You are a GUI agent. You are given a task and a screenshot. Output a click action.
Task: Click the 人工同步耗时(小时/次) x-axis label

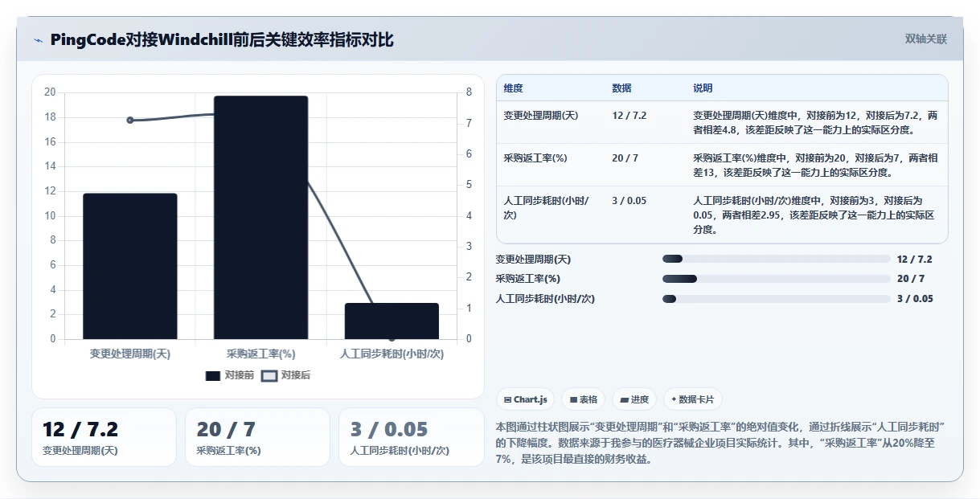point(392,354)
